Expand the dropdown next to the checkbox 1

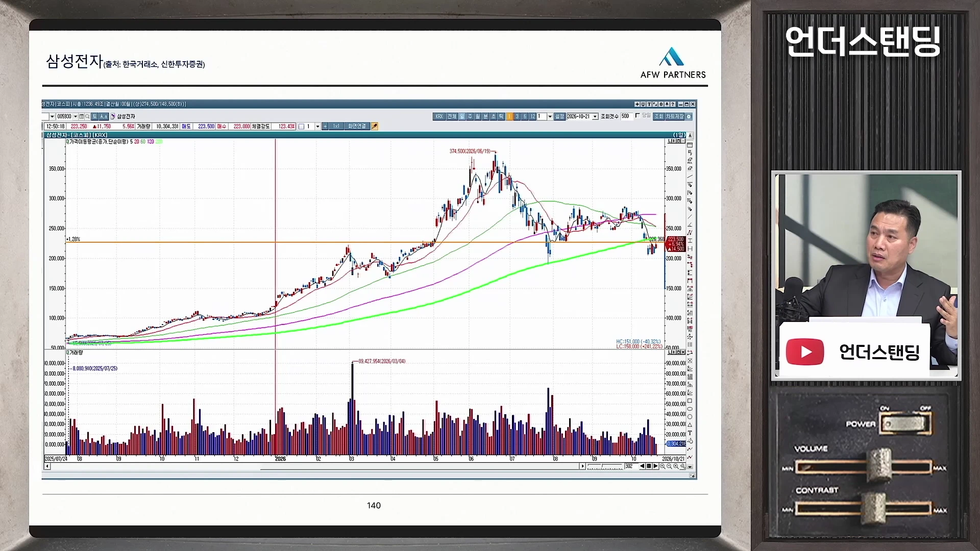[317, 127]
